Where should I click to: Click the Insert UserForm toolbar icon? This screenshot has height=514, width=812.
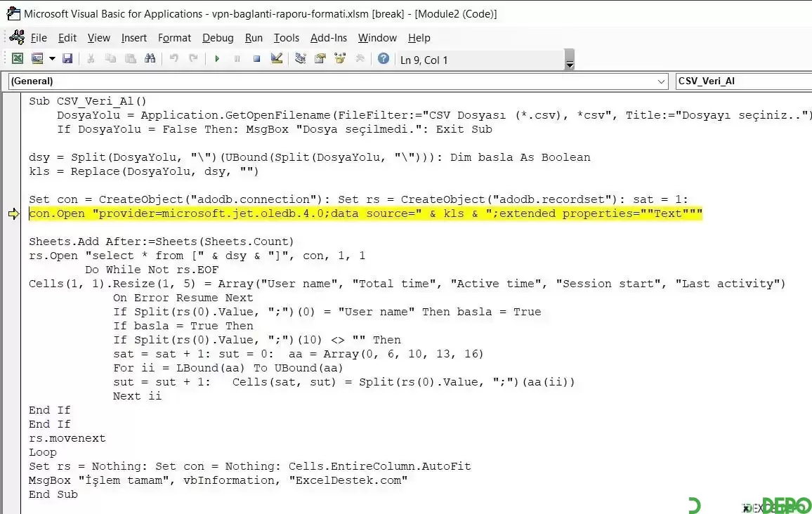click(37, 58)
